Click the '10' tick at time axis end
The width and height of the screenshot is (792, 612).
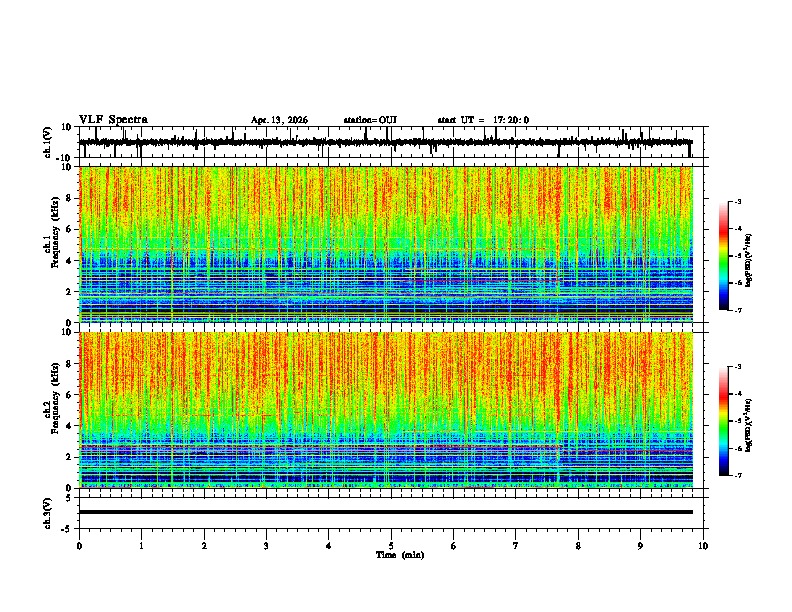click(703, 546)
